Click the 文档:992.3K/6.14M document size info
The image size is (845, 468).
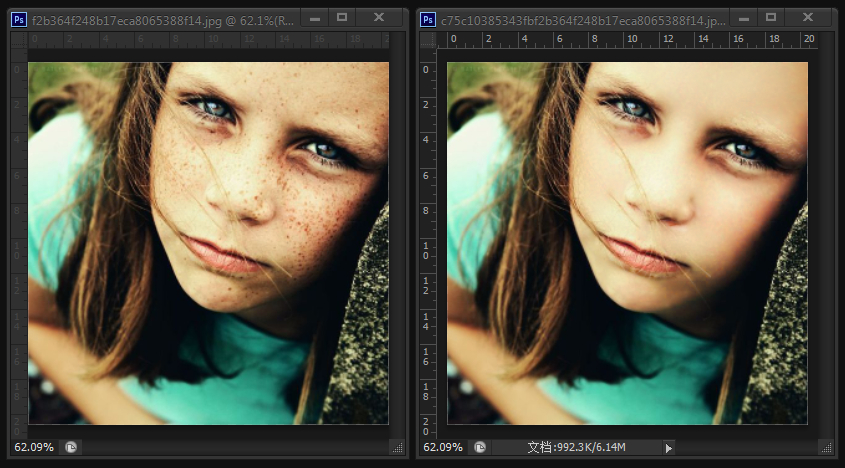tap(575, 447)
